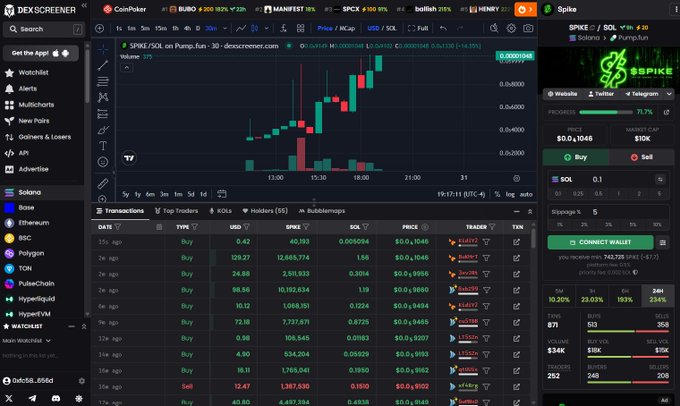Open the token Twitter link
Image resolution: width=680 pixels, height=406 pixels.
pos(601,94)
